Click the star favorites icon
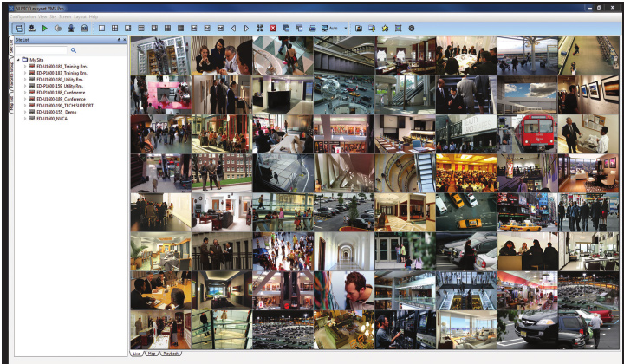 (x=384, y=28)
